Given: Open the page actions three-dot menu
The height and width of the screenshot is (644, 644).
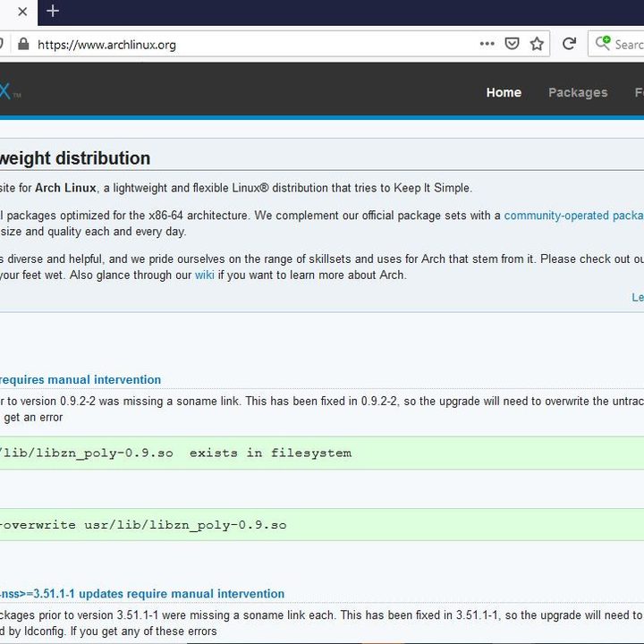Looking at the screenshot, I should 487,44.
